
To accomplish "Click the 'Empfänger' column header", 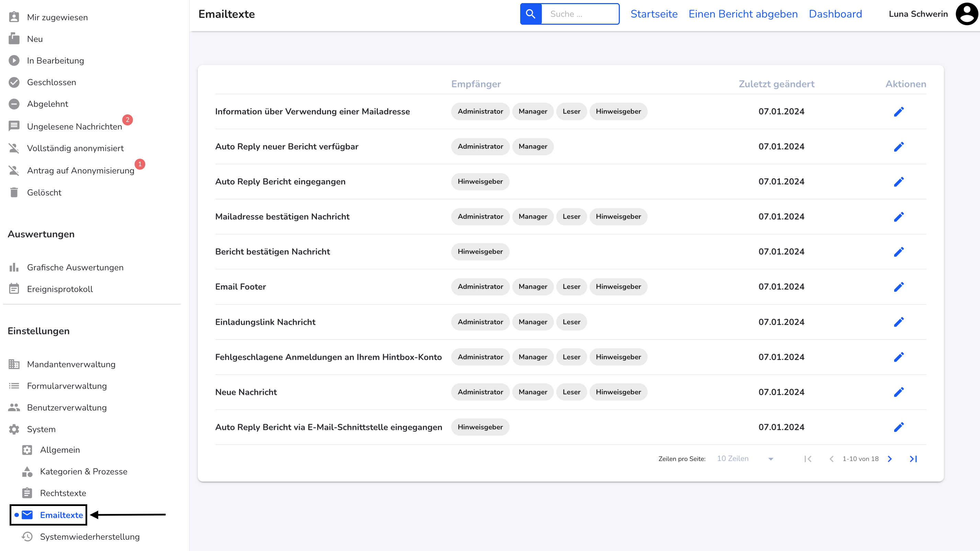I will (476, 84).
